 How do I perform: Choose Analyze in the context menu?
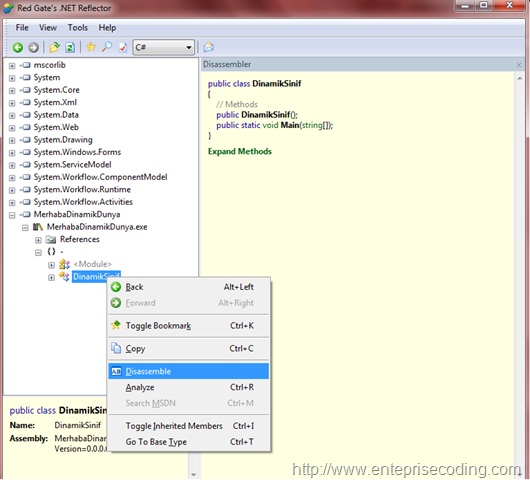tap(189, 387)
